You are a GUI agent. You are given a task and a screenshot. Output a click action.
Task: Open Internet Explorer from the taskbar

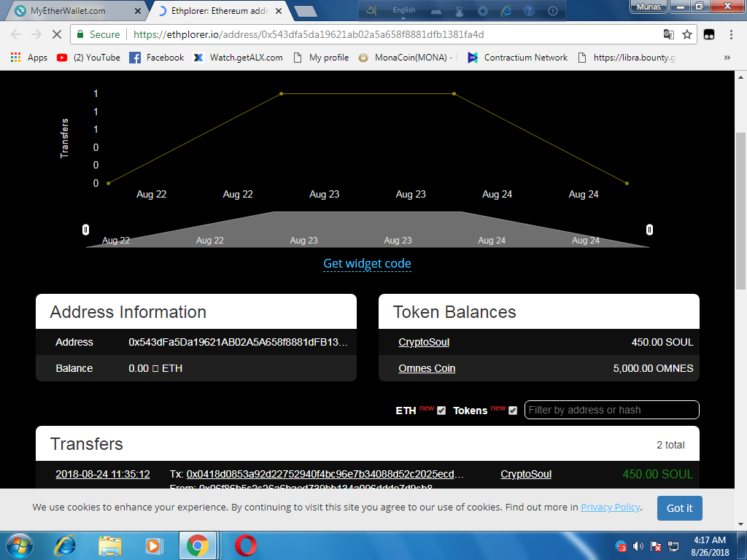pos(66,545)
